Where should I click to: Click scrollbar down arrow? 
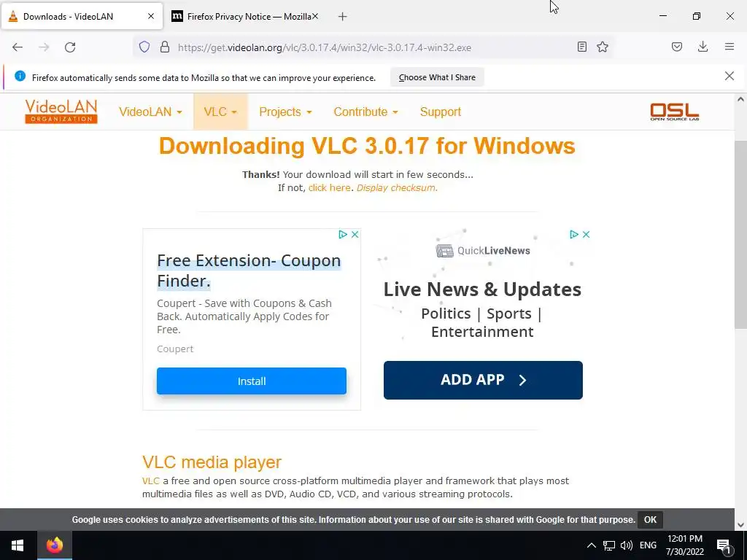coord(740,525)
